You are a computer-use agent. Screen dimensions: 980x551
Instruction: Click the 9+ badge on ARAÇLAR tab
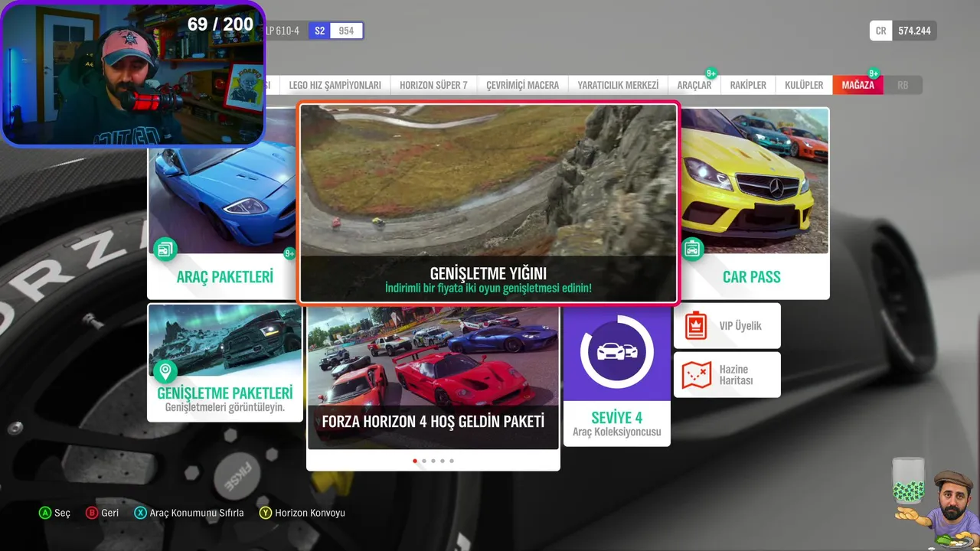point(711,73)
